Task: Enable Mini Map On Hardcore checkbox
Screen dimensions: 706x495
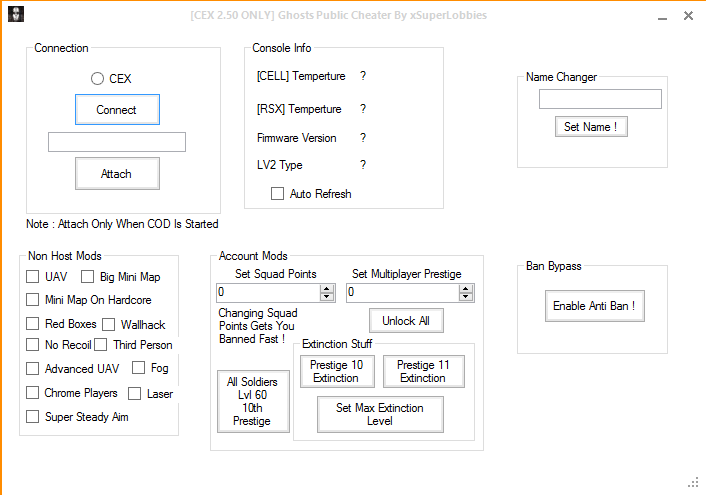Action: click(32, 300)
